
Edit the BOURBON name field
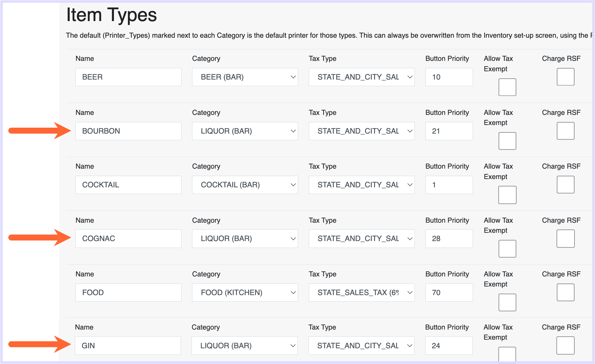click(x=128, y=131)
